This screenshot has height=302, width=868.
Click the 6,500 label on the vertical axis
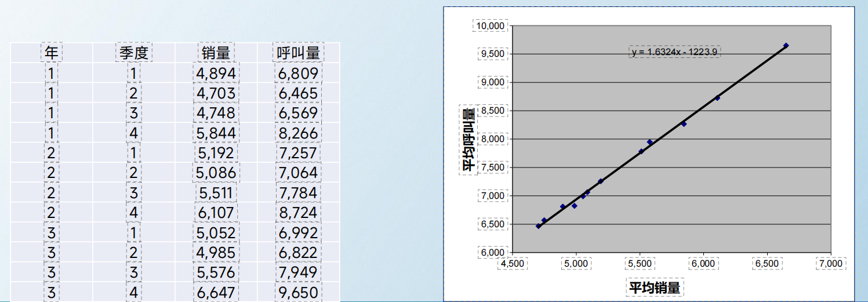click(493, 224)
